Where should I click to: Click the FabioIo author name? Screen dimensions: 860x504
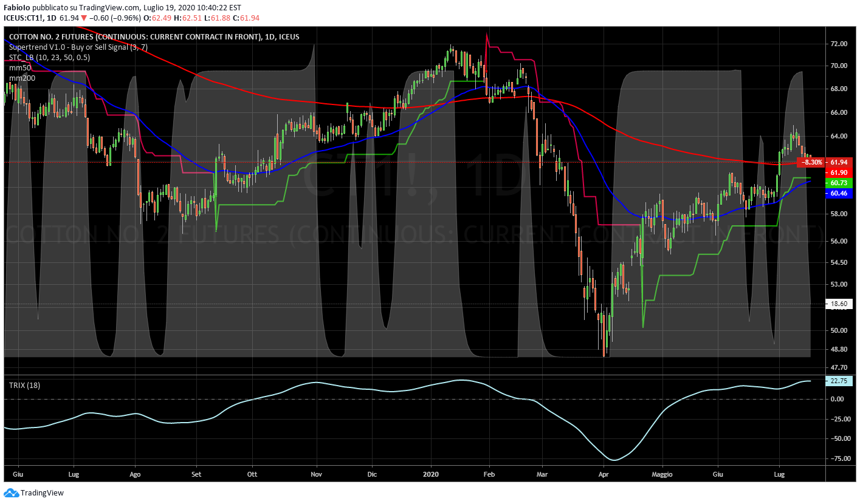[x=17, y=7]
